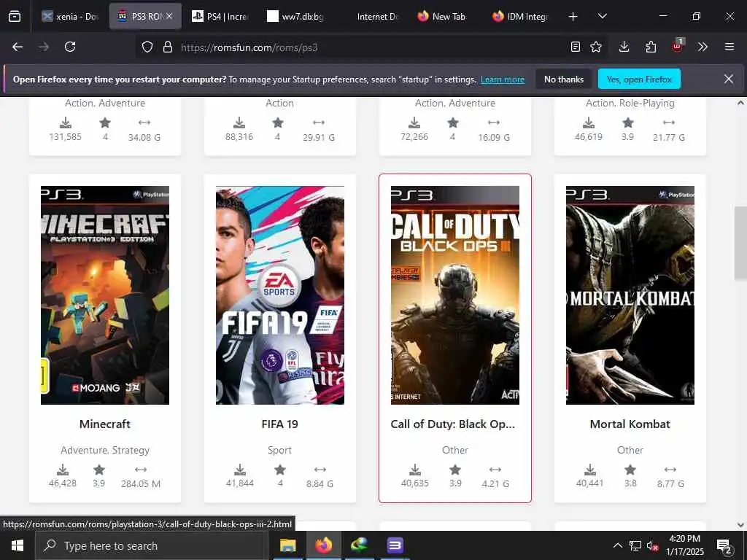Viewport: 747px width, 560px height.
Task: Open the shield tracking protection icon
Action: (x=147, y=47)
